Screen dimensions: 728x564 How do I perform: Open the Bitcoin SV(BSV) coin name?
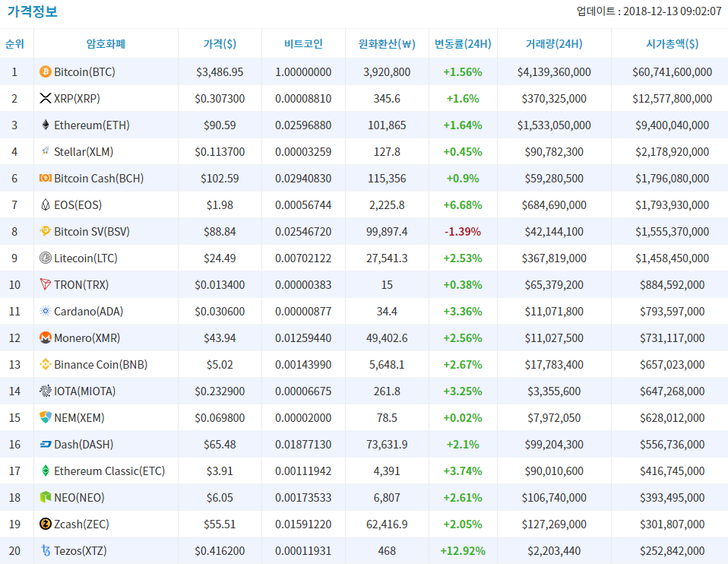coord(92,231)
